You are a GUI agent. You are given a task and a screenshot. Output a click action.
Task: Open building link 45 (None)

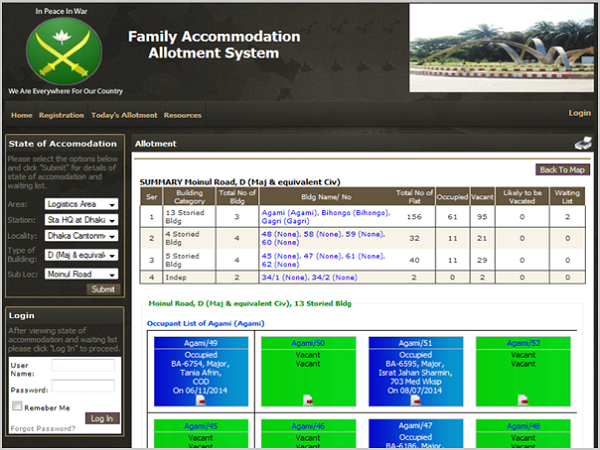click(281, 256)
